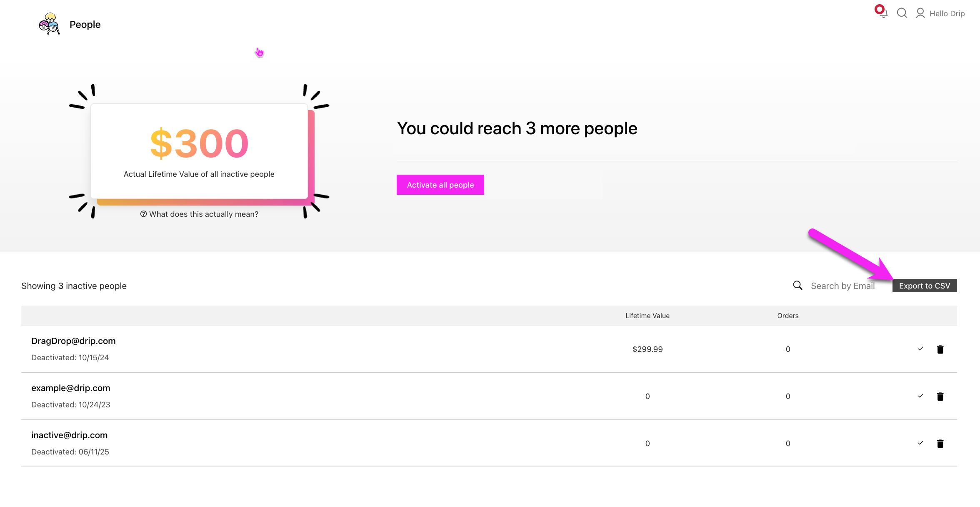980x507 pixels.
Task: Click the user profile icon
Action: [920, 13]
